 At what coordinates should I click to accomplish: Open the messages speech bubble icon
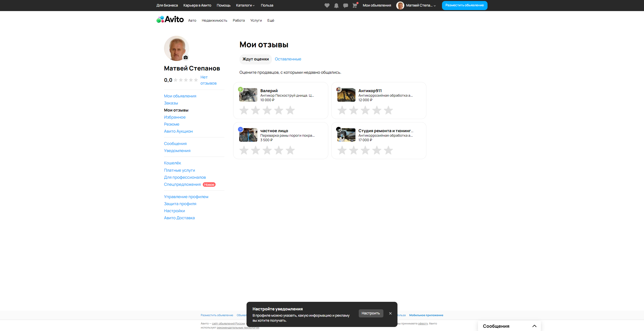click(345, 6)
